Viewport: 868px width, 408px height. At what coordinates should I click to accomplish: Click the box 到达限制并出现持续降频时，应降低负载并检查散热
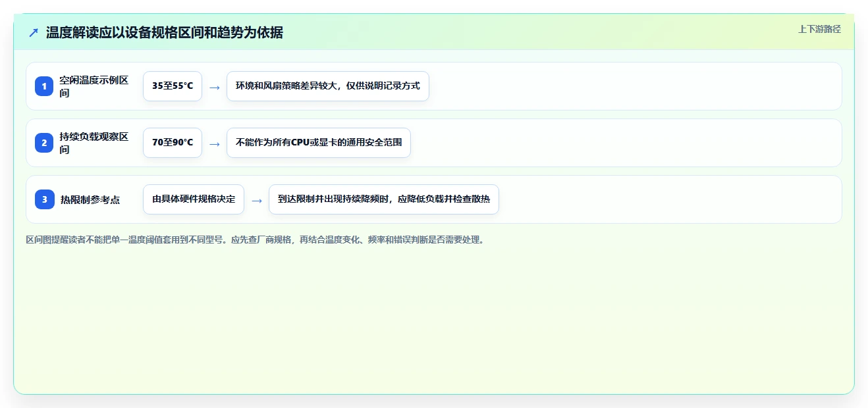click(384, 199)
